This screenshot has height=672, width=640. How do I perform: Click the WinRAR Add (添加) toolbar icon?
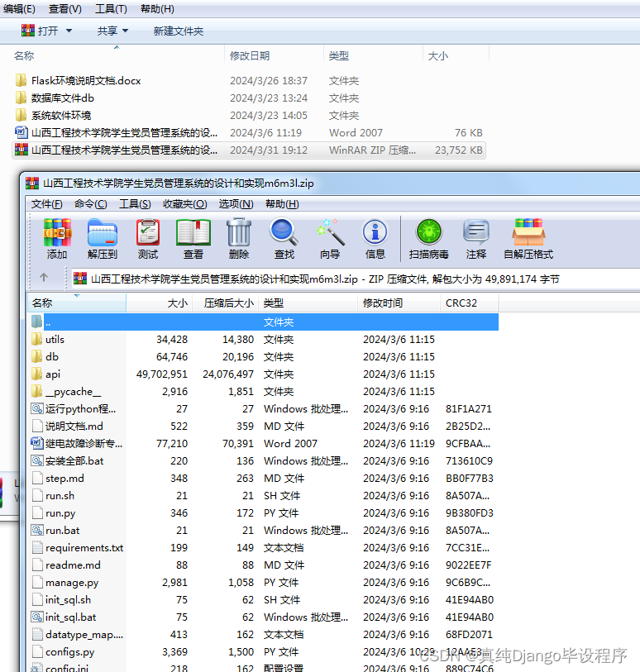57,233
